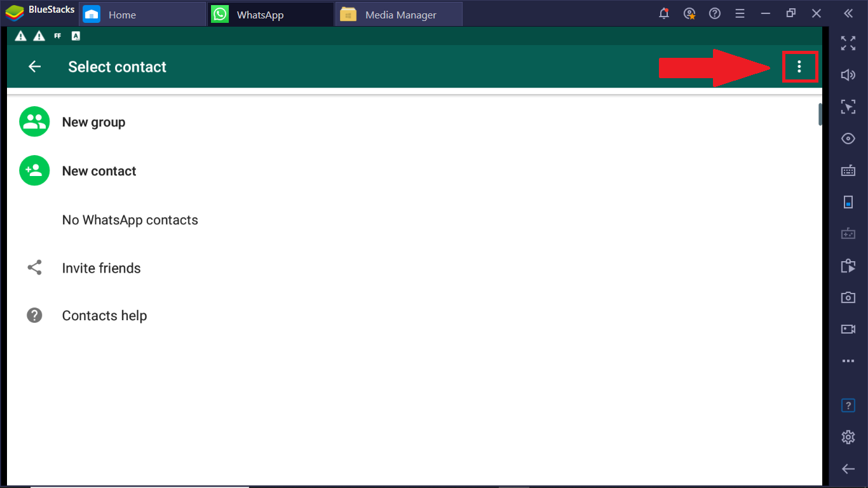Click the gamepad controls icon in sidebar
This screenshot has width=868, height=488.
coord(848,234)
